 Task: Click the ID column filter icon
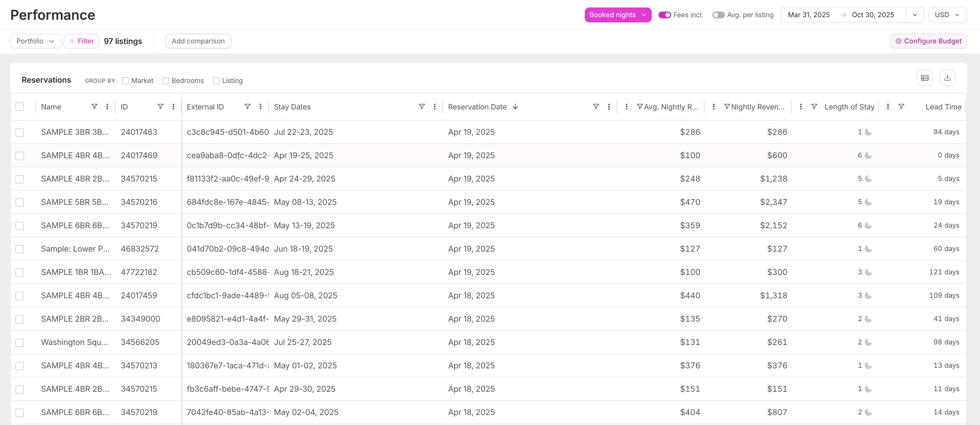pos(161,106)
